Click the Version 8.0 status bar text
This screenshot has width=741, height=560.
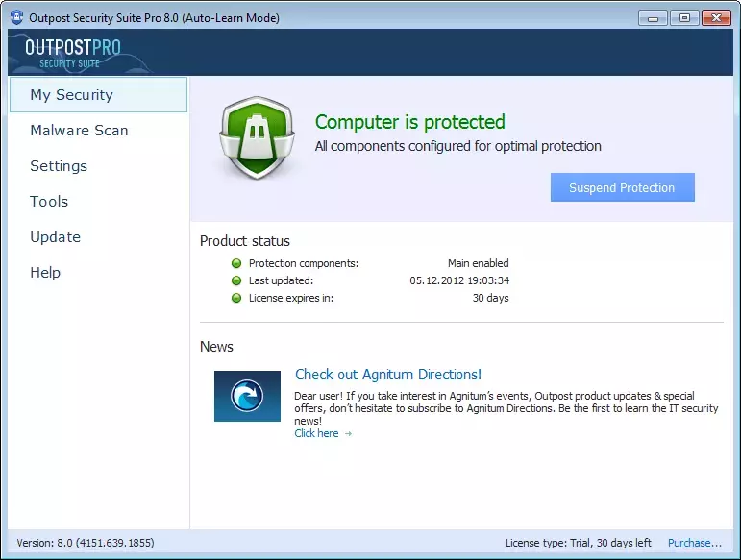(86, 543)
